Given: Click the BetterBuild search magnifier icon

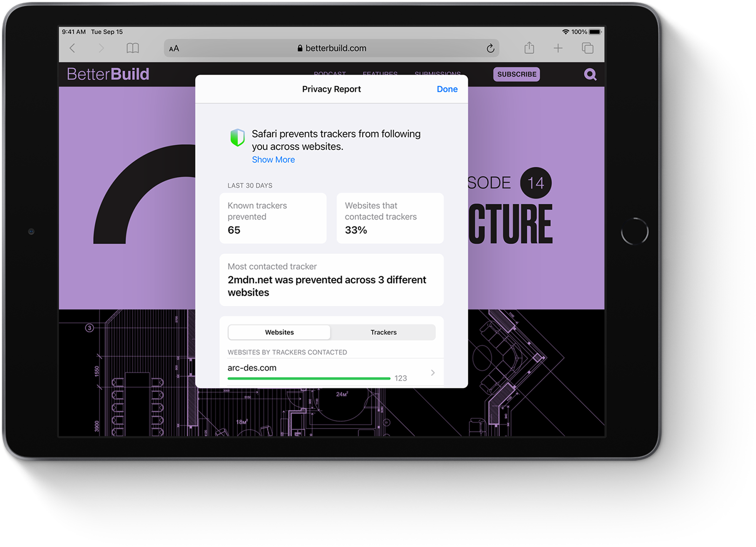Looking at the screenshot, I should (x=590, y=75).
